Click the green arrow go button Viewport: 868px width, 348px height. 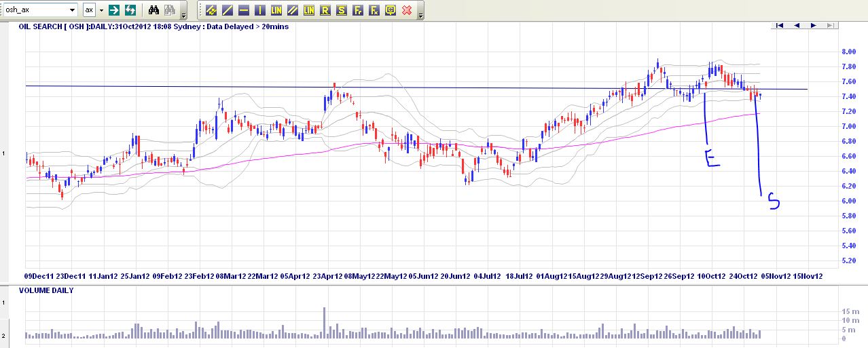114,10
